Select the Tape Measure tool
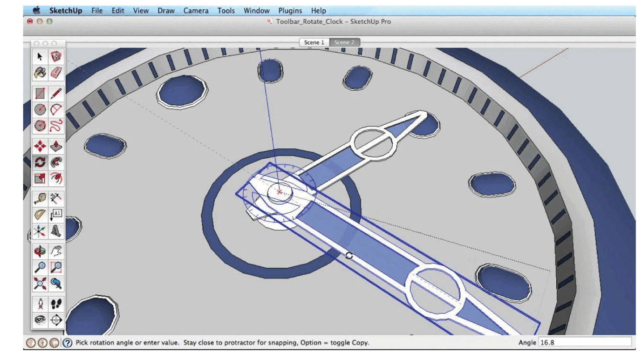The width and height of the screenshot is (644, 362). coord(40,199)
